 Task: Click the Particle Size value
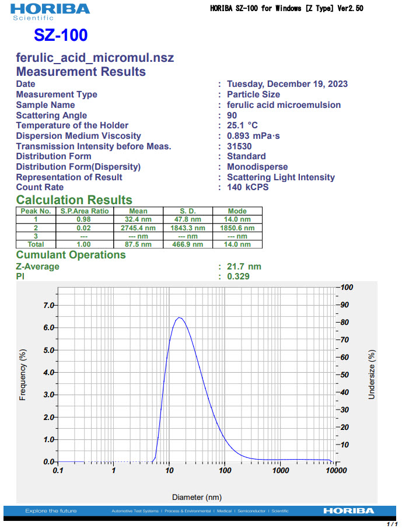tap(253, 94)
